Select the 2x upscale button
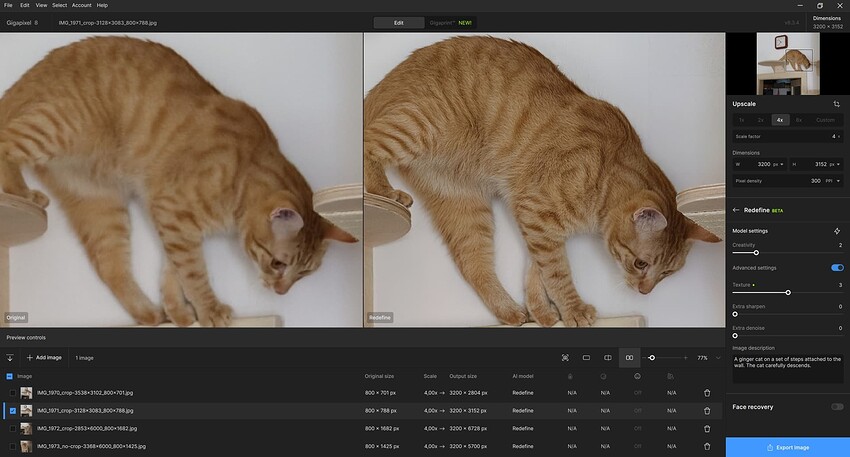The height and width of the screenshot is (457, 850). pos(760,120)
